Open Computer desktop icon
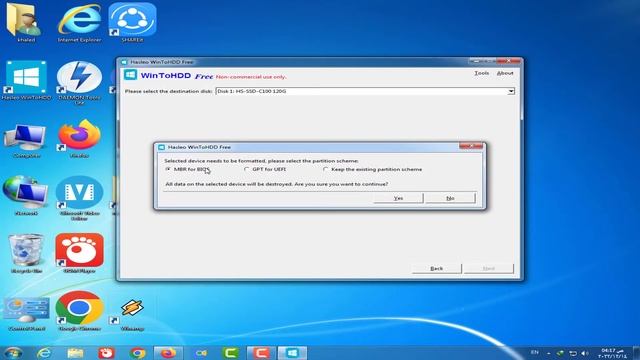 tap(26, 140)
